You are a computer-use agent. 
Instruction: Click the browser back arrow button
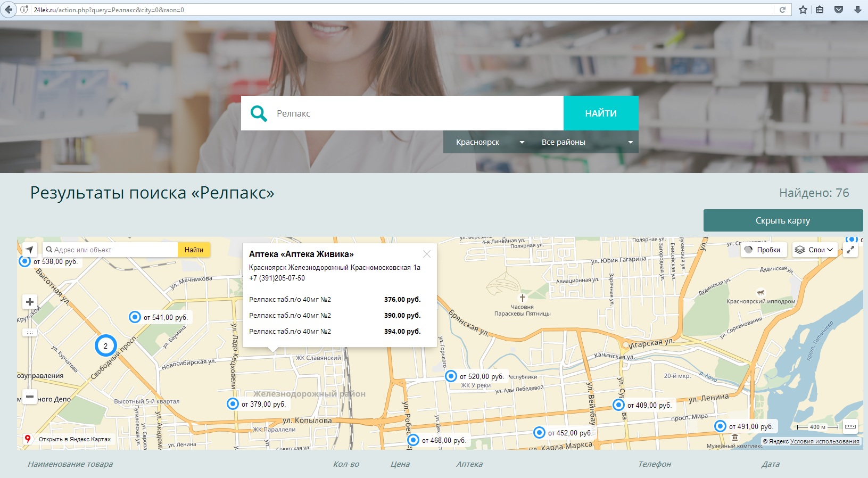[8, 10]
